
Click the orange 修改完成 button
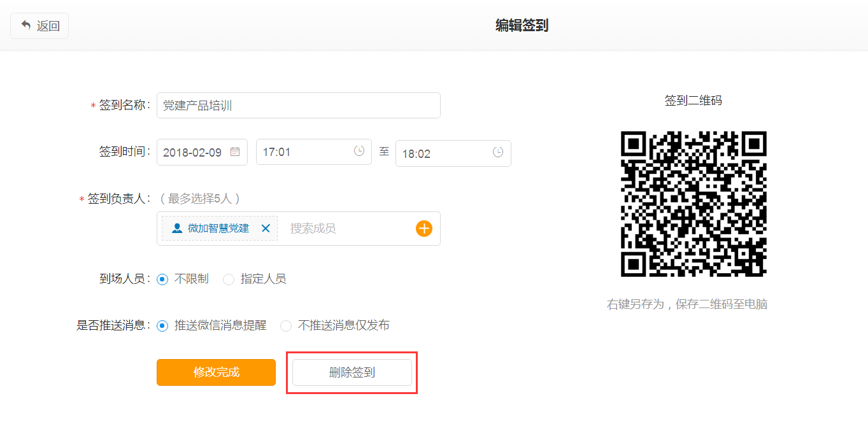coord(216,372)
